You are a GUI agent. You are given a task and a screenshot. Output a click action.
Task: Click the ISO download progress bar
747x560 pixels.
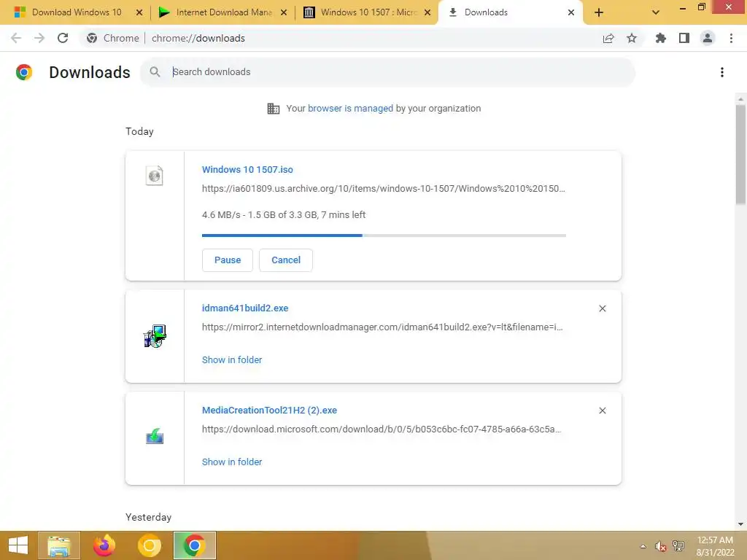pyautogui.click(x=384, y=236)
